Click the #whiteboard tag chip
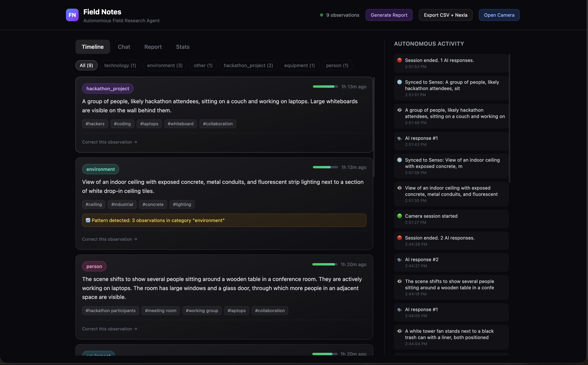This screenshot has height=365, width=588. tap(181, 124)
